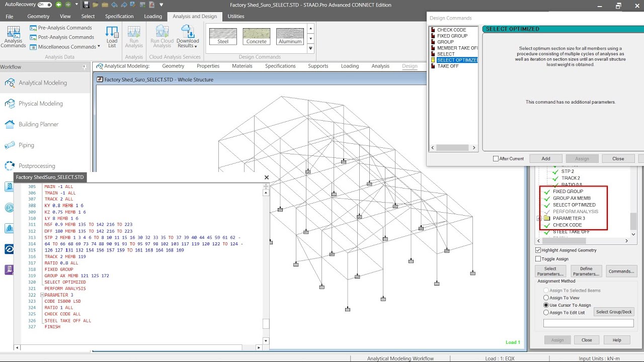Close the editor window with the X
The width and height of the screenshot is (644, 362).
click(x=267, y=177)
